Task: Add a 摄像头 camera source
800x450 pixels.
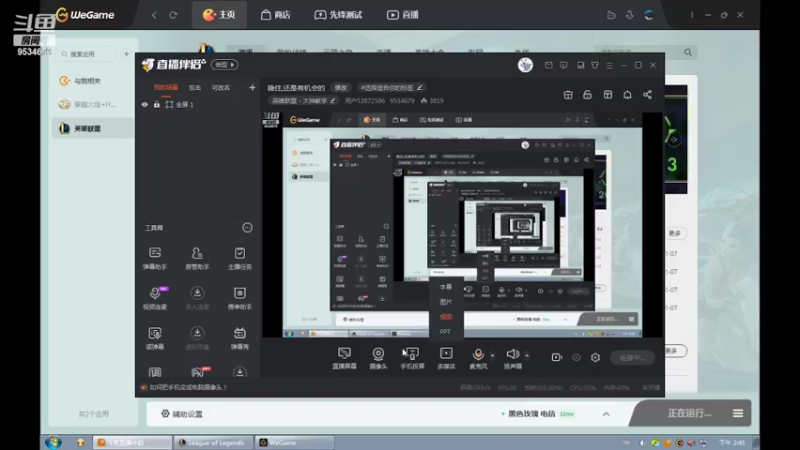Action: 378,358
